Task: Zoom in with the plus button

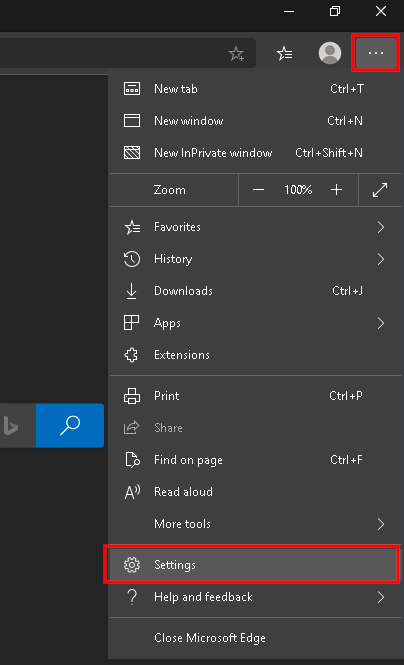Action: (x=337, y=190)
